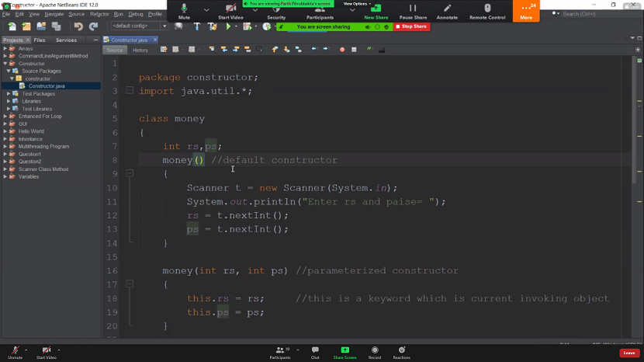
Task: Stop macro recording with square icon
Action: 354,50
